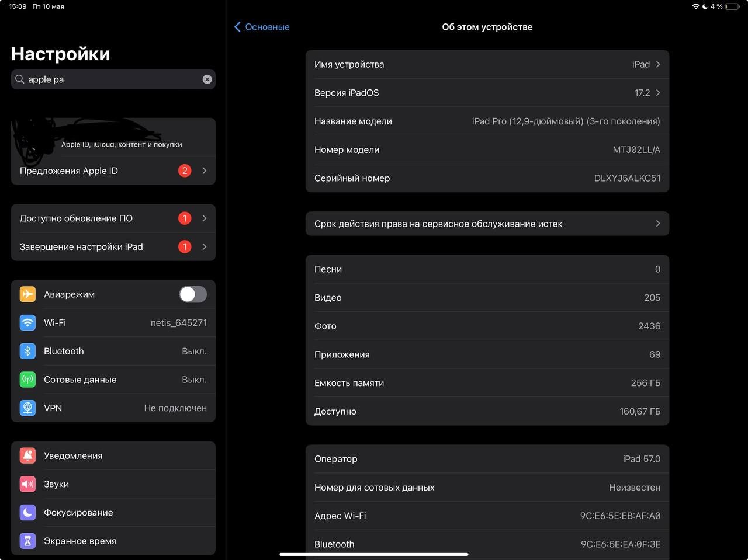The height and width of the screenshot is (560, 748).
Task: Tap the VPN globe icon
Action: [27, 408]
